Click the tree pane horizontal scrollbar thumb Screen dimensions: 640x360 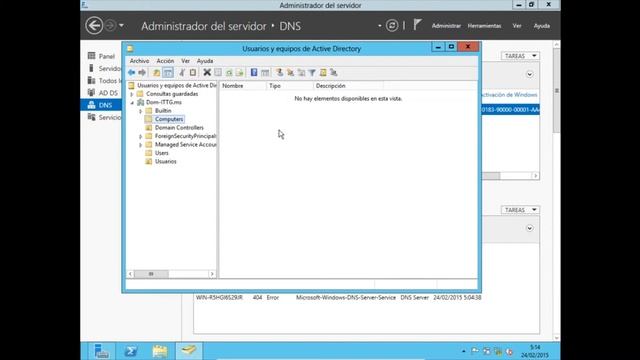[x=151, y=274]
